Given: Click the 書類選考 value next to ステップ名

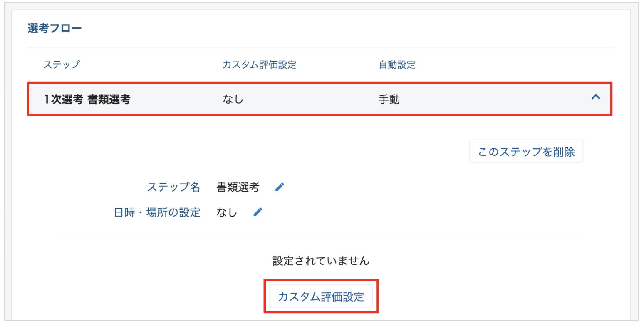Looking at the screenshot, I should pyautogui.click(x=238, y=187).
